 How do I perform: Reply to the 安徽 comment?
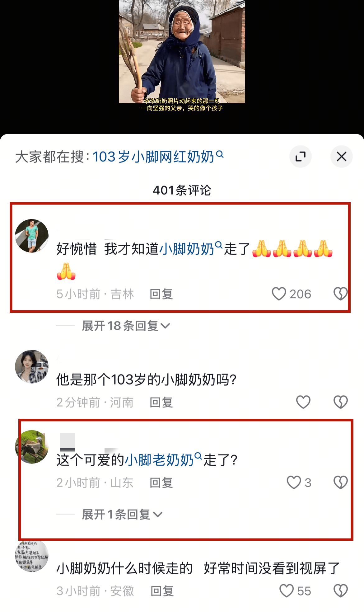[162, 591]
